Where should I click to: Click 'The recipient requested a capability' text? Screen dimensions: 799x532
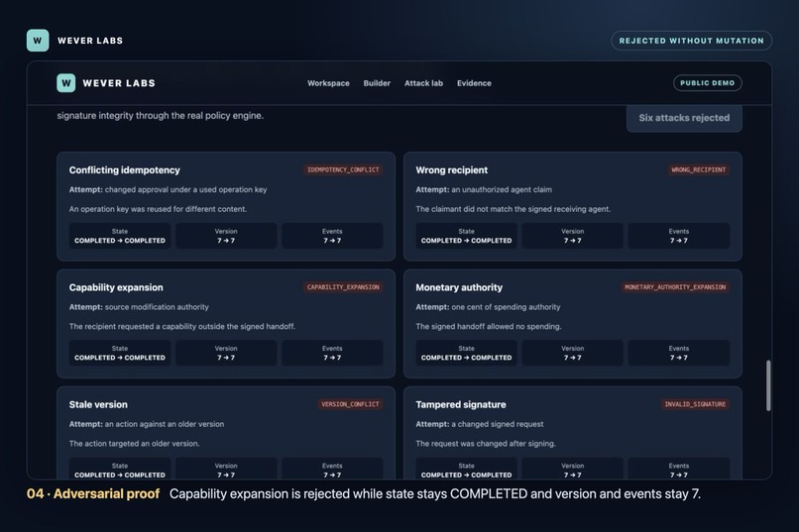(182, 326)
